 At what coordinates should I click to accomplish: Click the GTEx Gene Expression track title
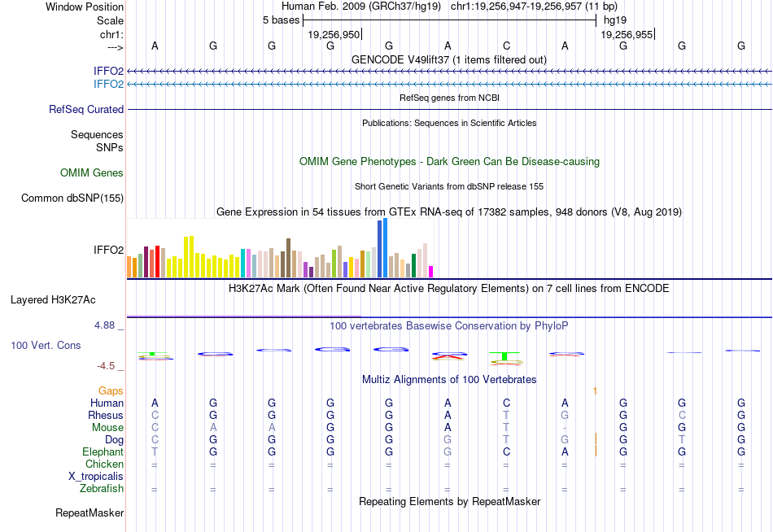point(449,212)
